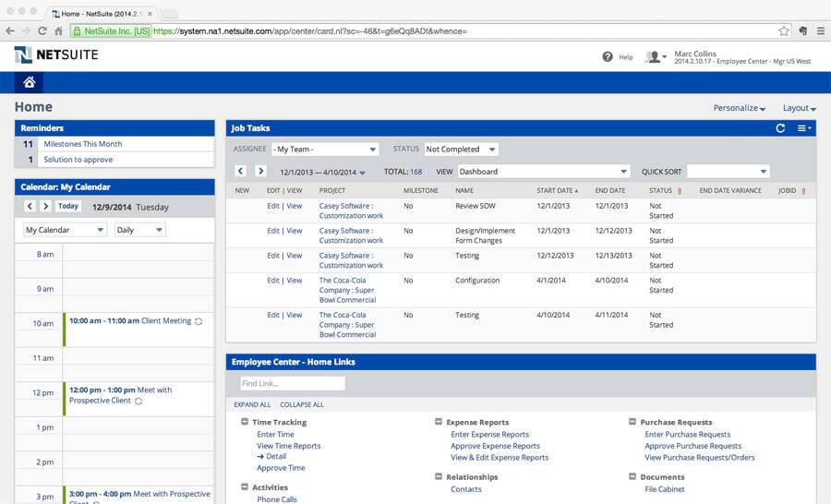The height and width of the screenshot is (504, 831).
Task: Open Solution to approve reminder
Action: click(78, 160)
